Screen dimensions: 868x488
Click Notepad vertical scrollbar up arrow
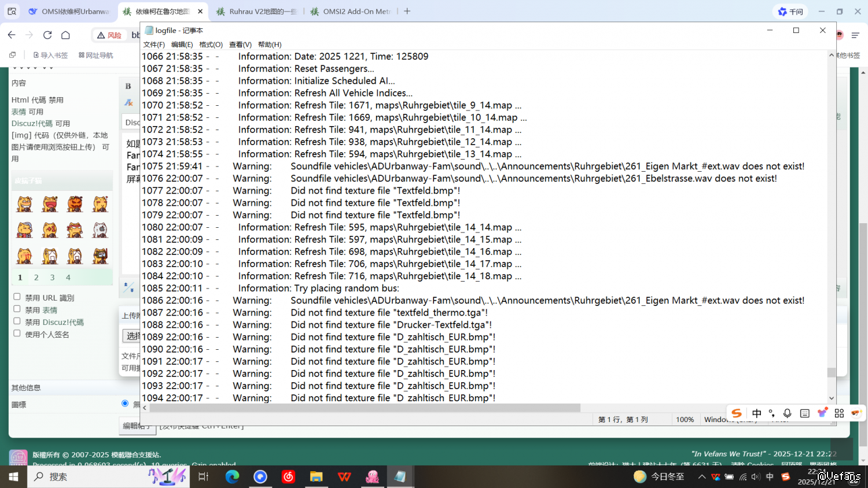click(x=832, y=56)
